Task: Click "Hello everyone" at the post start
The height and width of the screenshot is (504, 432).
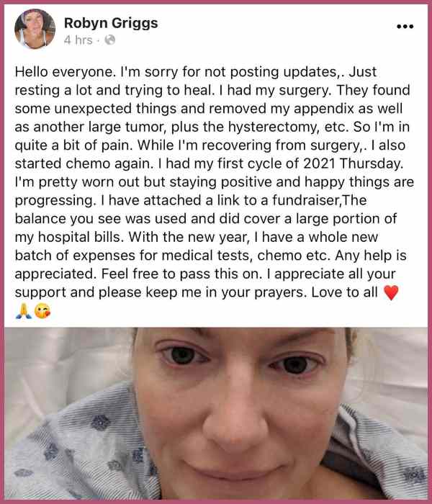Action: (64, 72)
